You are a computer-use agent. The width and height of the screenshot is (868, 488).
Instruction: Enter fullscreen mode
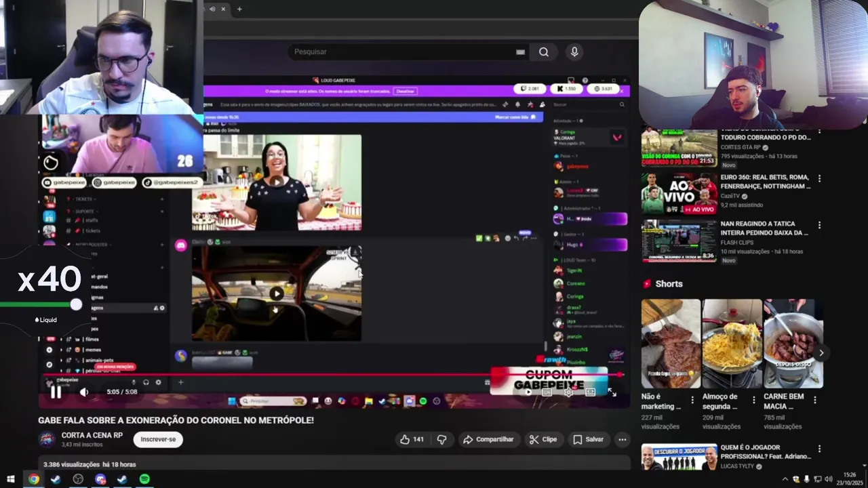pos(612,392)
